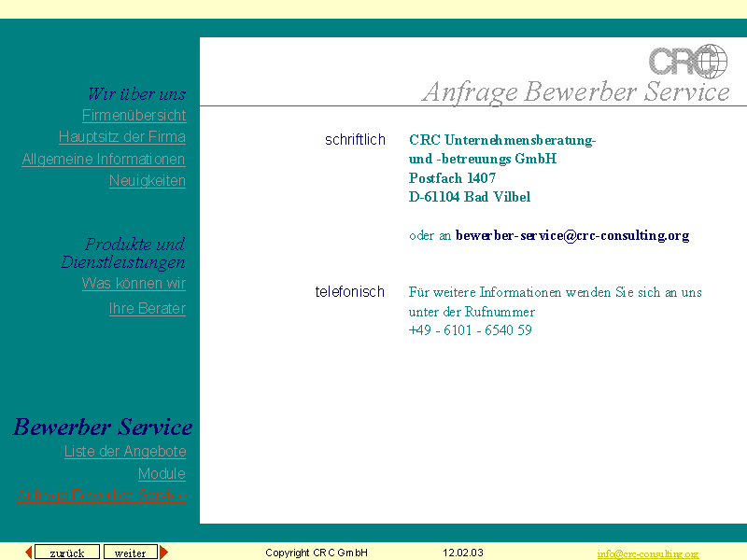Select the Bewerber Service section heading

103,427
